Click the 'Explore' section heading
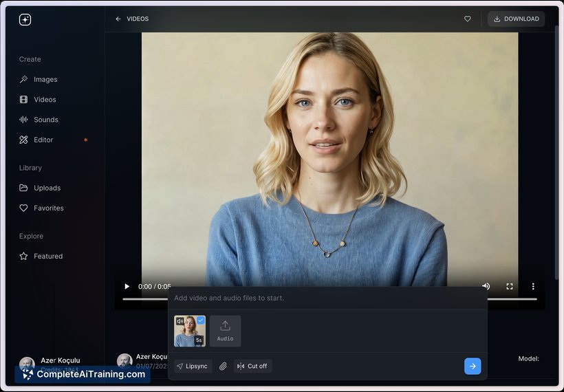This screenshot has height=392, width=564. 31,237
